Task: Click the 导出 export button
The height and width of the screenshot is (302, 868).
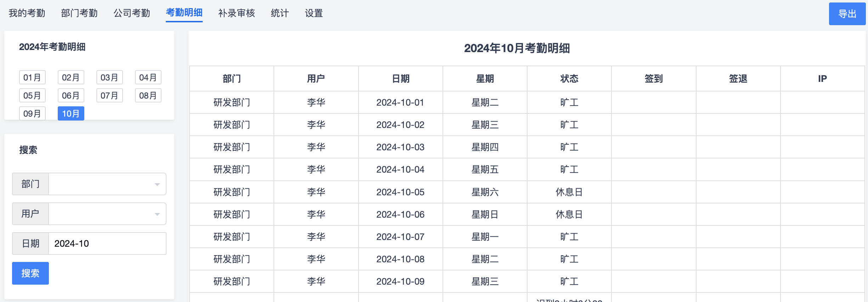Action: point(847,14)
